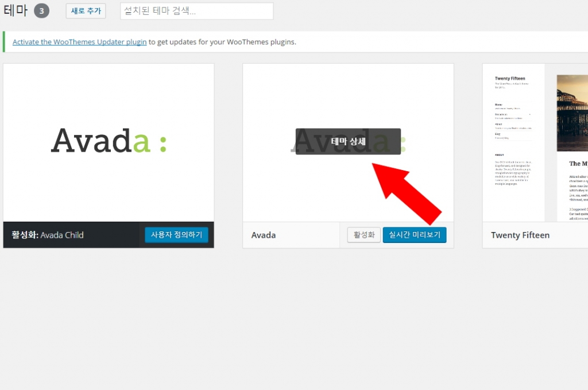
Task: Click 사용자 정의하기 for Avada Child
Action: point(177,235)
